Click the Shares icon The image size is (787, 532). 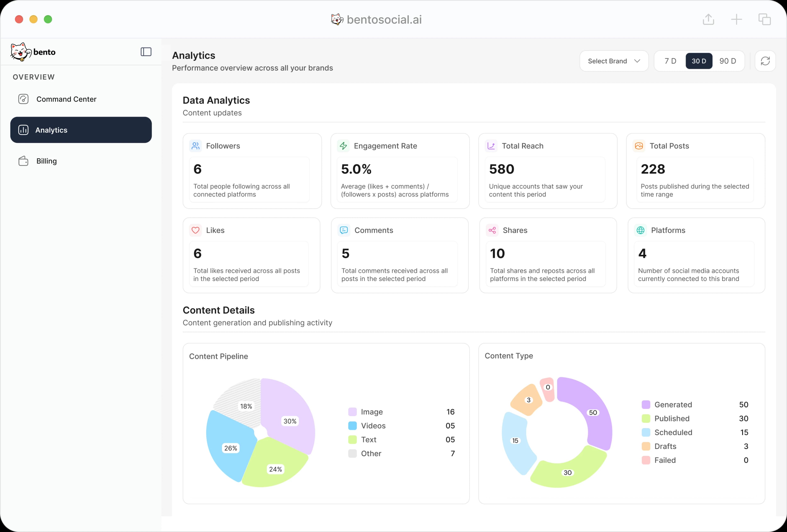click(492, 230)
